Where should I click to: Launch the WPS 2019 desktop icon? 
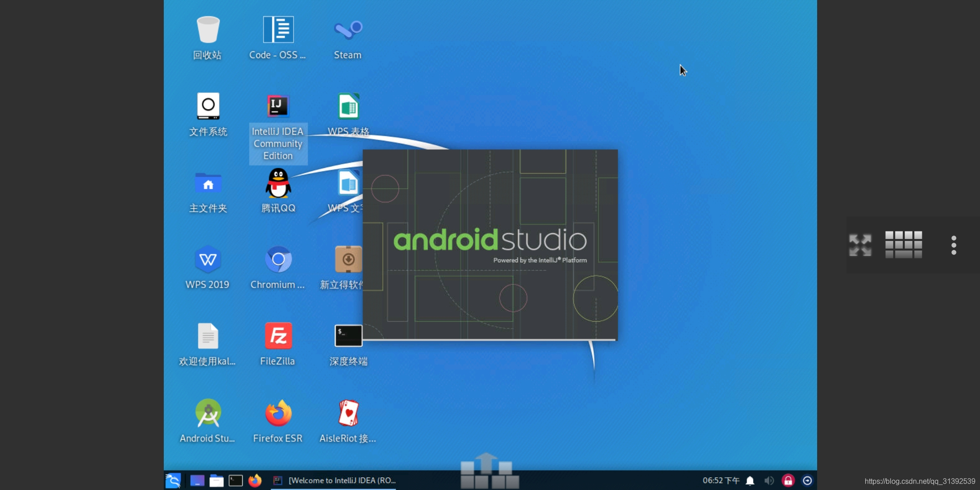pos(208,260)
